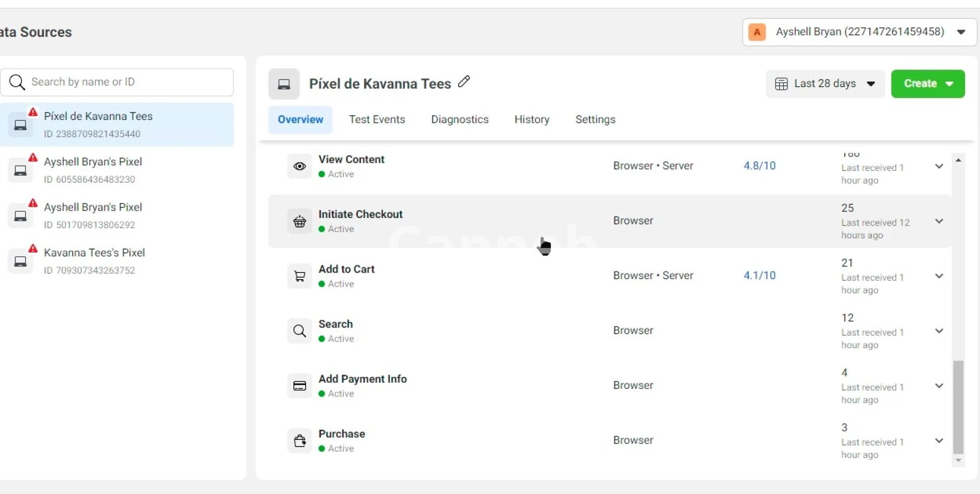Click the green Create button
The height and width of the screenshot is (494, 980).
click(927, 84)
